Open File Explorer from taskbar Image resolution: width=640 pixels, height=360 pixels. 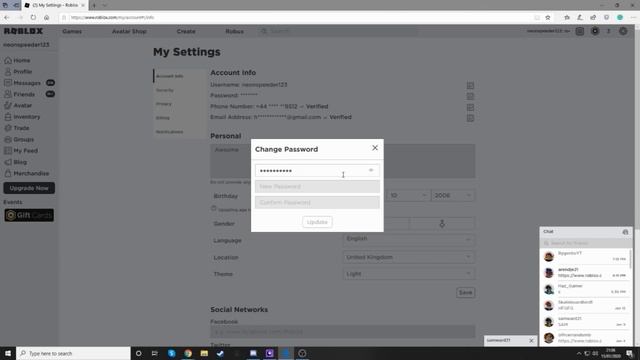(x=204, y=353)
